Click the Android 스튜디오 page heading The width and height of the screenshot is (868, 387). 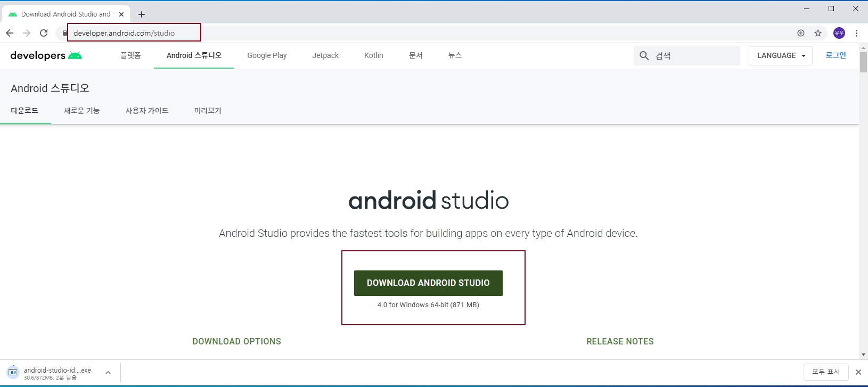50,88
